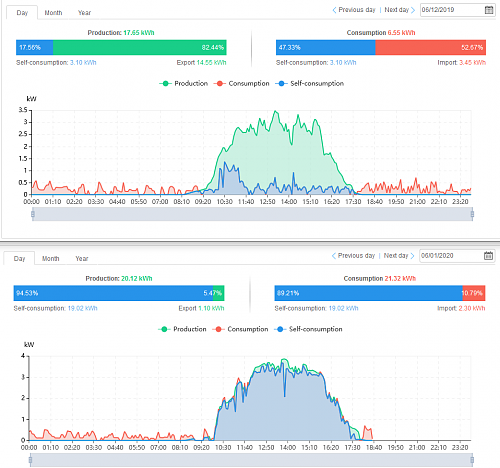500x468 pixels.
Task: Toggle the Consumption legend in the upper chart
Action: [241, 83]
